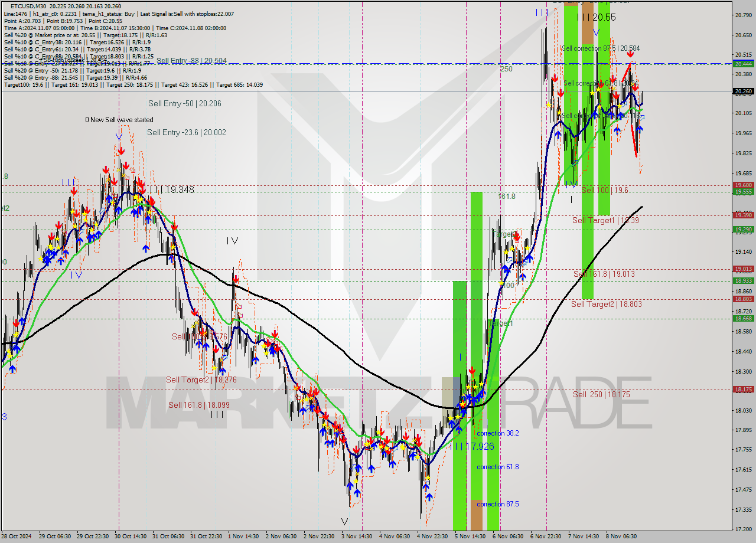Select the 'correction 87.5' label
This screenshot has height=543, width=756.
tap(498, 504)
